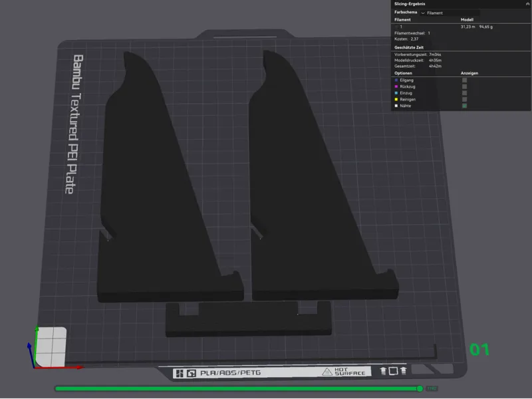
Task: Click the Nähte option label
Action: pyautogui.click(x=405, y=106)
